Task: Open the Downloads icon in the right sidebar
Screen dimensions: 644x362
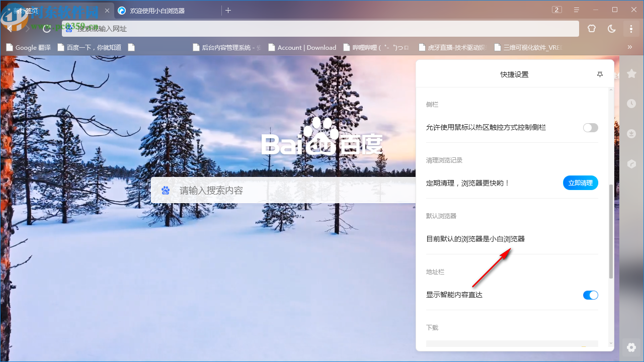Action: (x=631, y=134)
